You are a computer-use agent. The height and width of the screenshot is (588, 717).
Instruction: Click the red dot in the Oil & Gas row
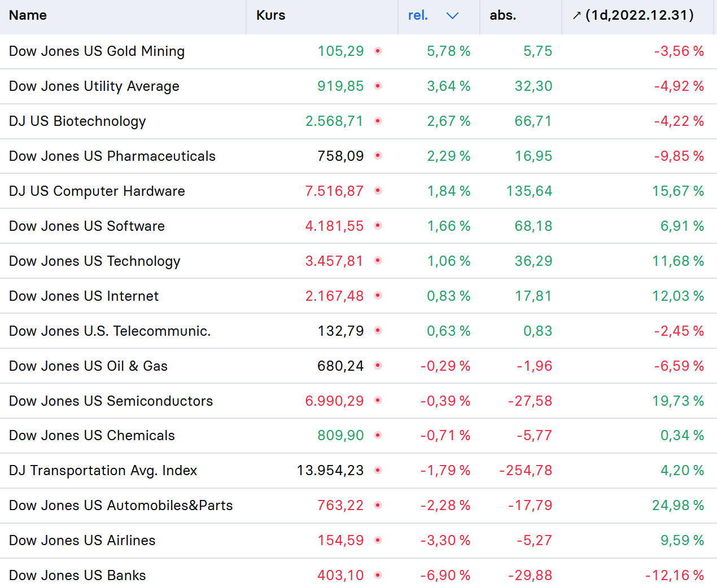pos(378,366)
